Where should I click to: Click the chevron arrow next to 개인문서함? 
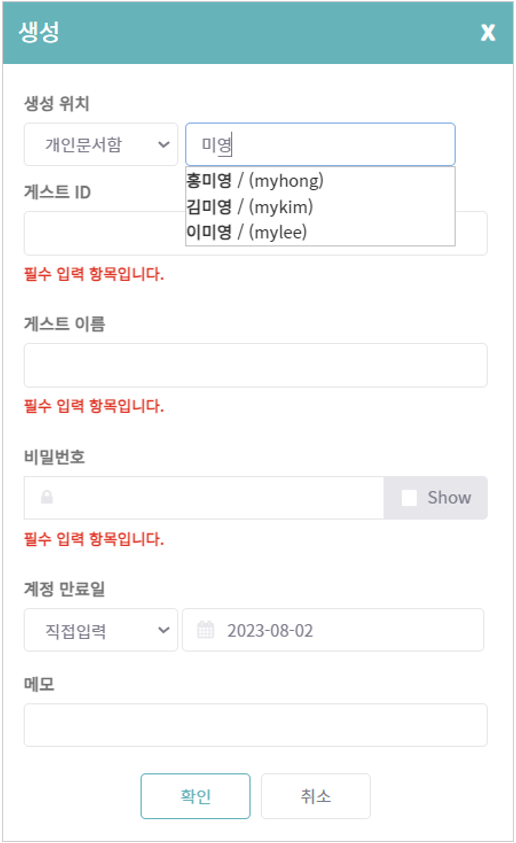pyautogui.click(x=163, y=145)
